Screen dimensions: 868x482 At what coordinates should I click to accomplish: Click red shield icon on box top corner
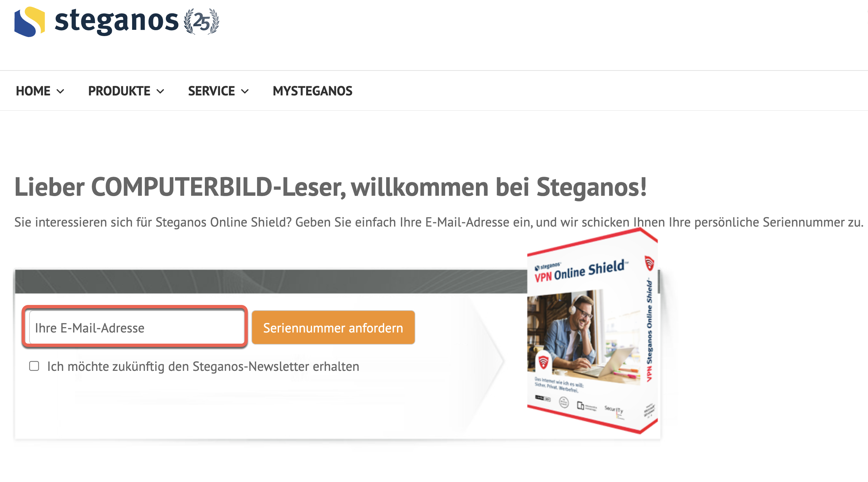tap(649, 263)
